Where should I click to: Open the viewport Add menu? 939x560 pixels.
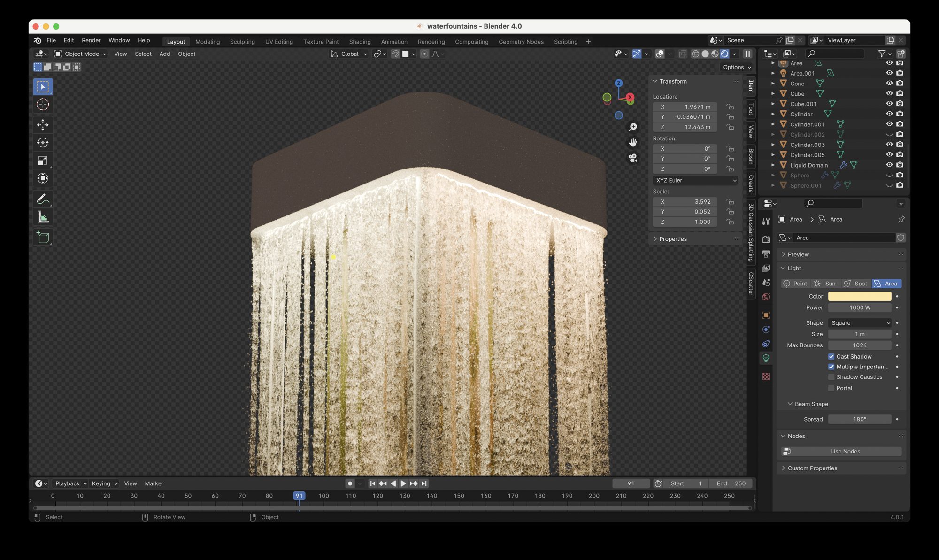click(x=164, y=54)
